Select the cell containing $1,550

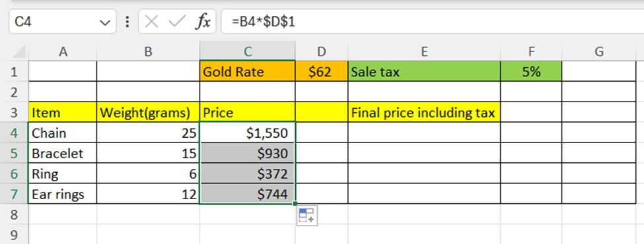click(247, 133)
